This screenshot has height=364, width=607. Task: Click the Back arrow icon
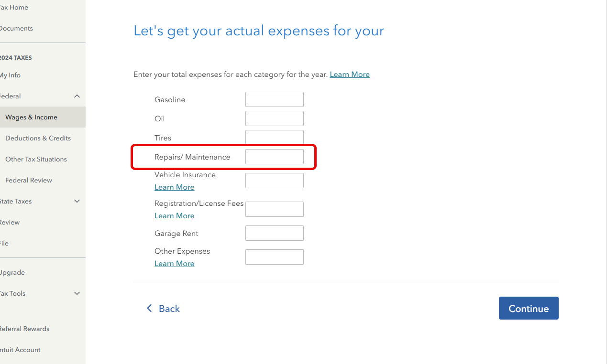[149, 309]
